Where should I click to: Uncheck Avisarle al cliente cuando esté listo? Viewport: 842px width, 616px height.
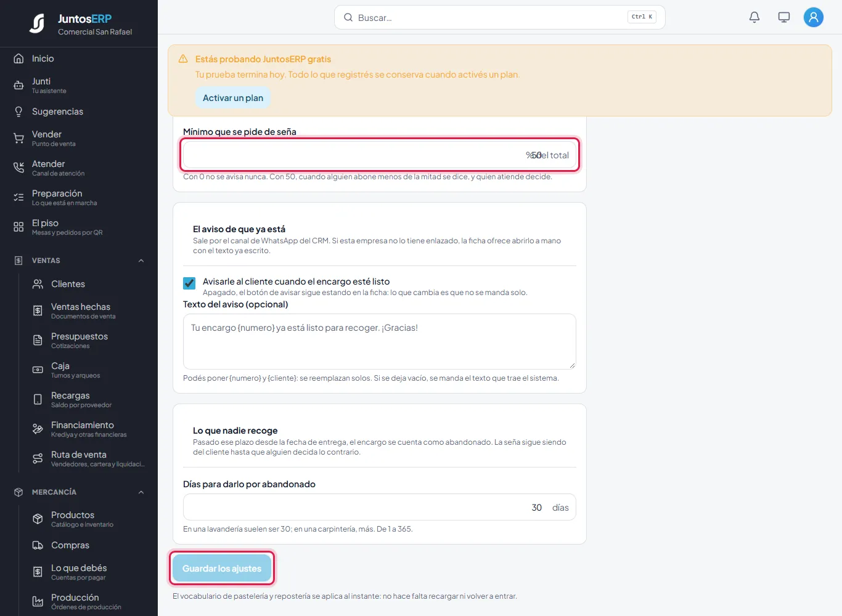(189, 283)
